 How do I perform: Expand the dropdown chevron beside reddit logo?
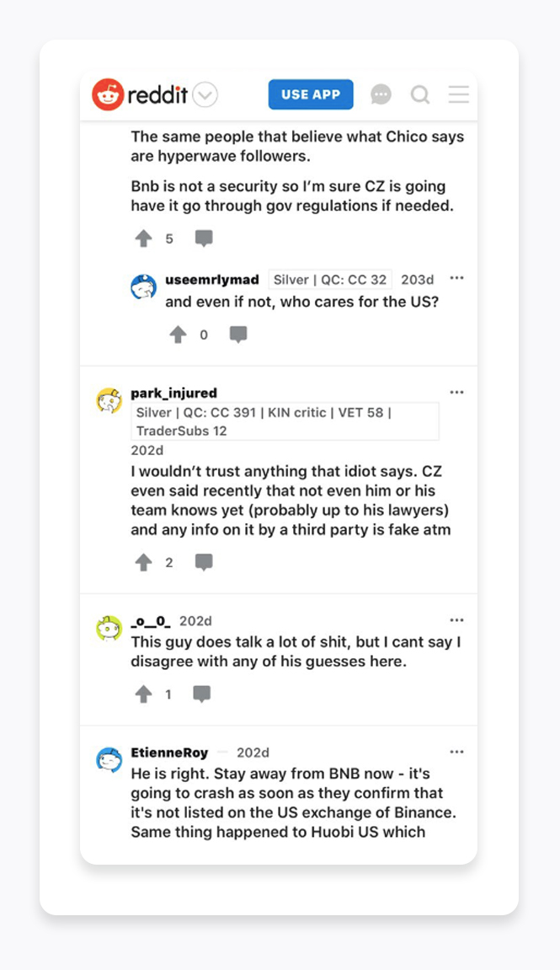205,95
